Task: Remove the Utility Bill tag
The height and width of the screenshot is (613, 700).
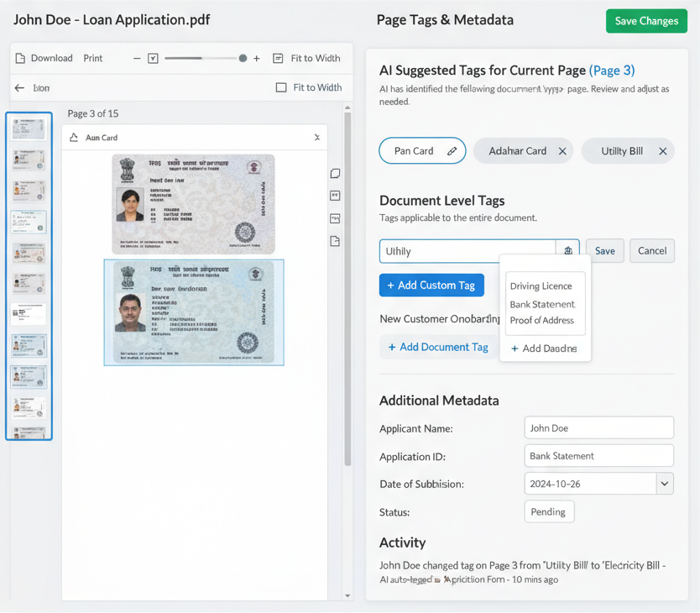Action: tap(662, 151)
